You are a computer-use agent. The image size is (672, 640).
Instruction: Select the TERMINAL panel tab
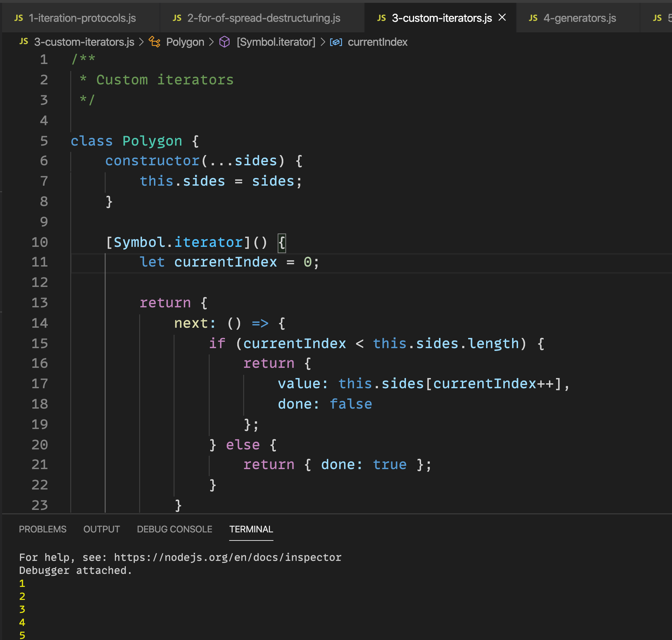tap(251, 529)
